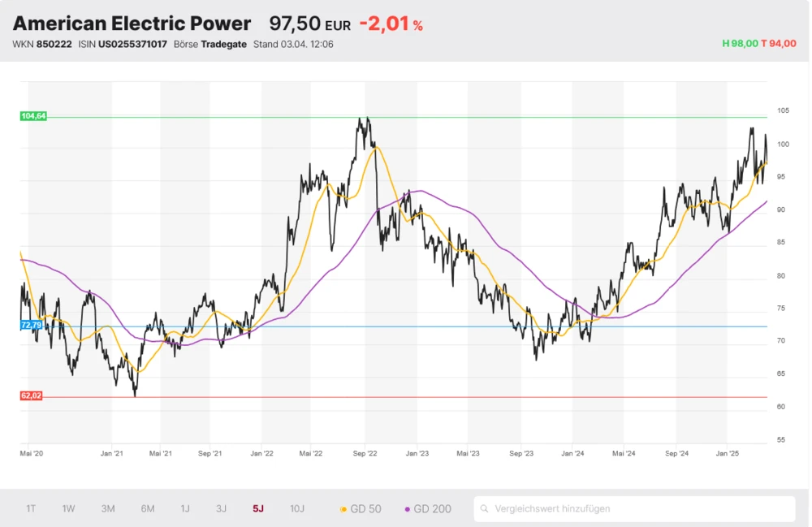Screen dimensions: 812x527
Task: Toggle the GD 200 moving average overlay
Action: [x=430, y=508]
